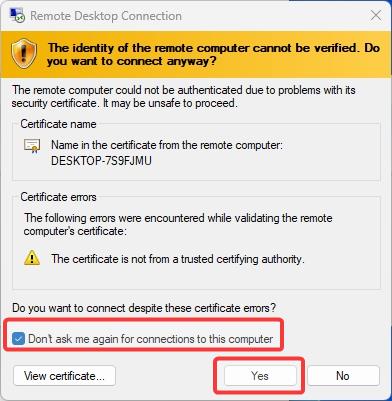Click the not from a trusted certifying authority message
The height and width of the screenshot is (401, 392).
(x=178, y=259)
